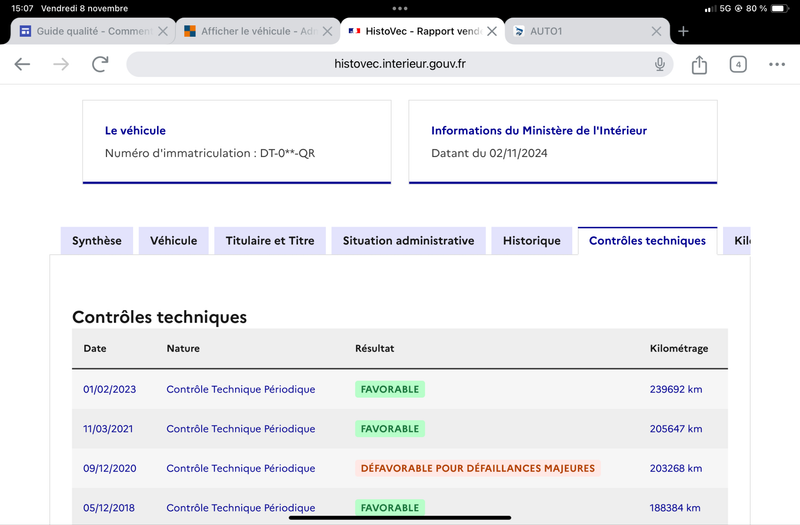
Task: Tap the battery indicator in status bar
Action: [x=780, y=9]
